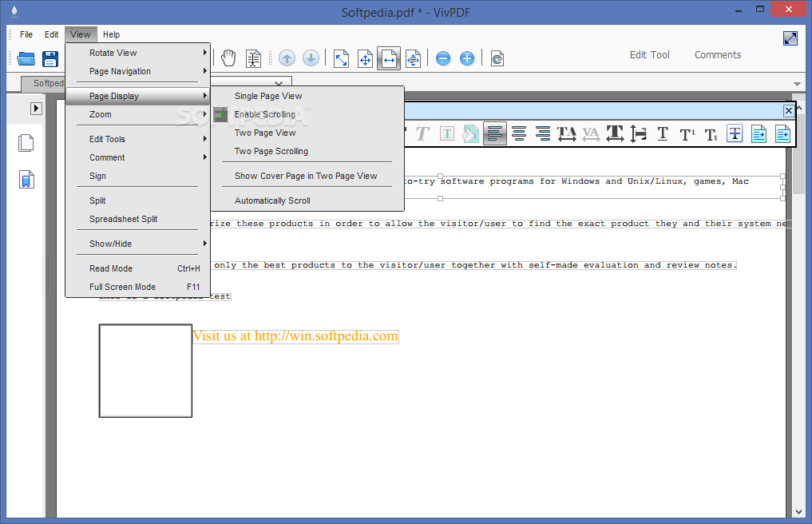Screen dimensions: 812x524
Task: Open the Help menu
Action: (111, 34)
